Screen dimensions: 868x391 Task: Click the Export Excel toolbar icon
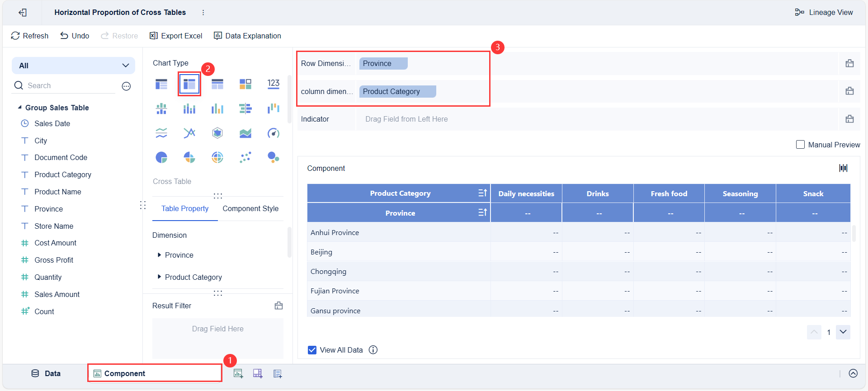click(x=154, y=36)
